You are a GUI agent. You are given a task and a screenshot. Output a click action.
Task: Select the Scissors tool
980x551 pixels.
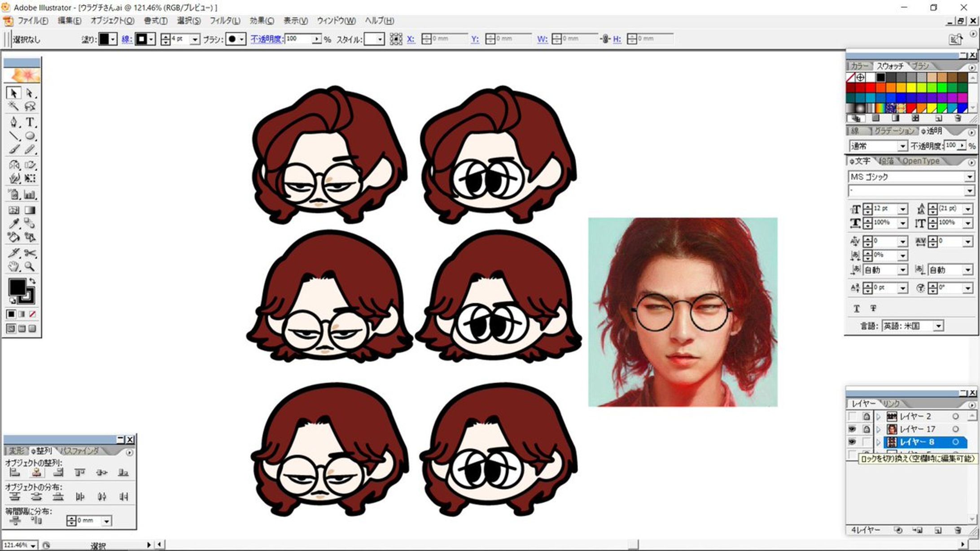tap(30, 253)
